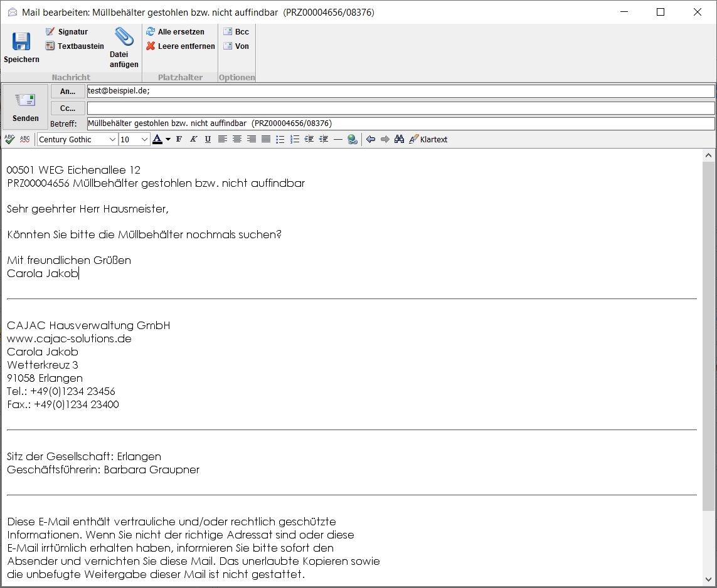Viewport: 717px width, 588px height.
Task: Click the vertical scrollbar thumb
Action: (x=708, y=336)
